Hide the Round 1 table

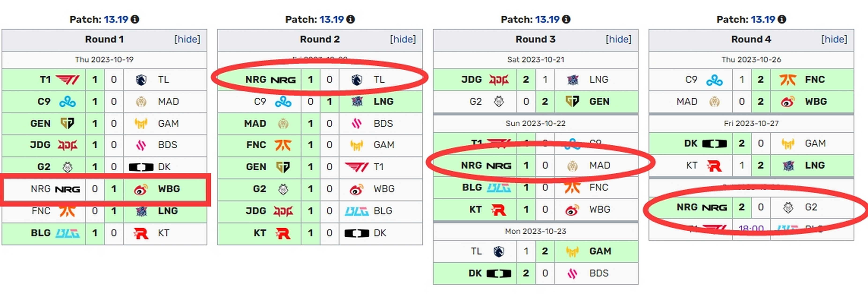click(x=187, y=39)
